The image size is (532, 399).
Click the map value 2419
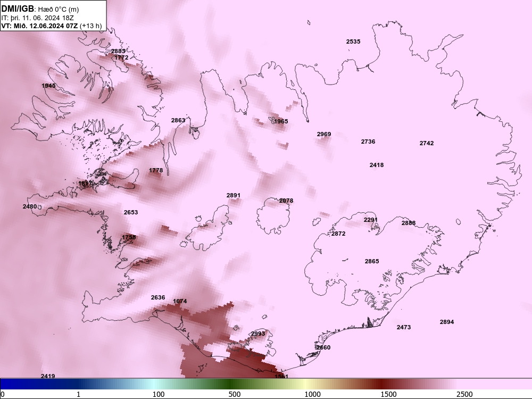pyautogui.click(x=48, y=376)
